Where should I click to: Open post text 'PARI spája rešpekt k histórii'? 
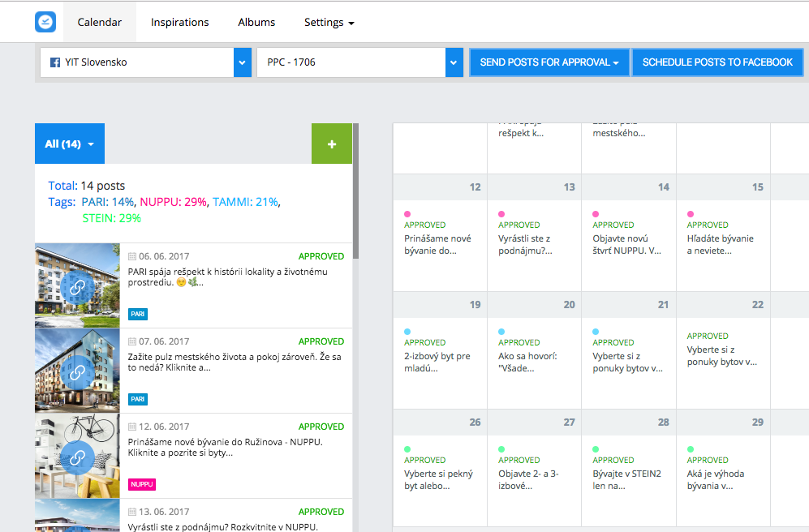(227, 277)
